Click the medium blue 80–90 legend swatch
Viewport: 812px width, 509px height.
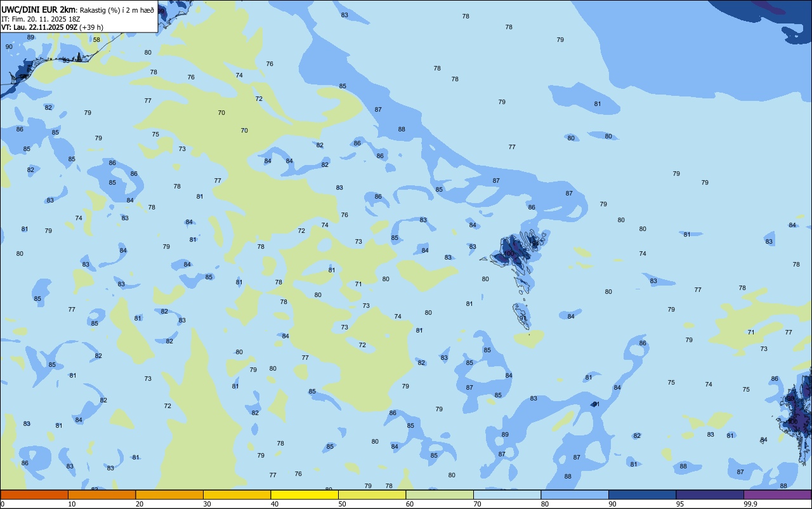[575, 494]
